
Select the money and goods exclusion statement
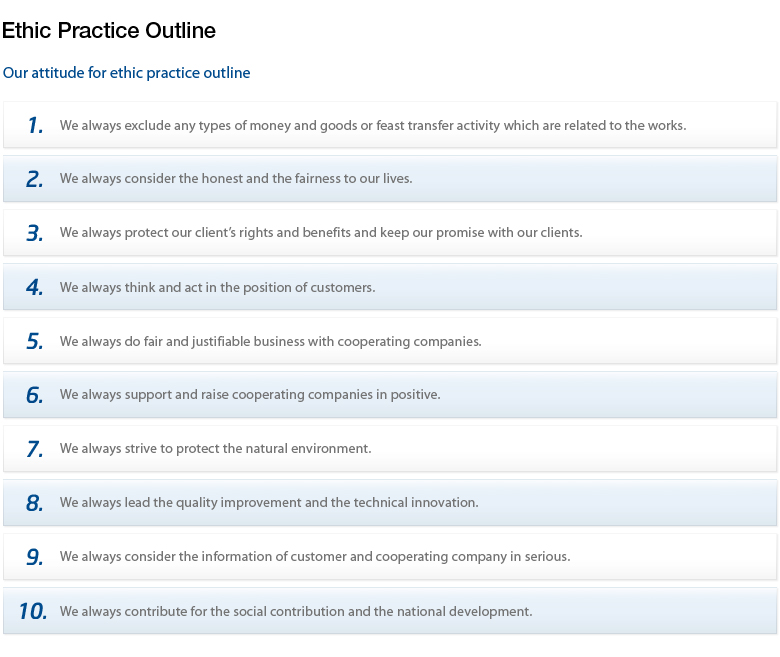pos(373,125)
